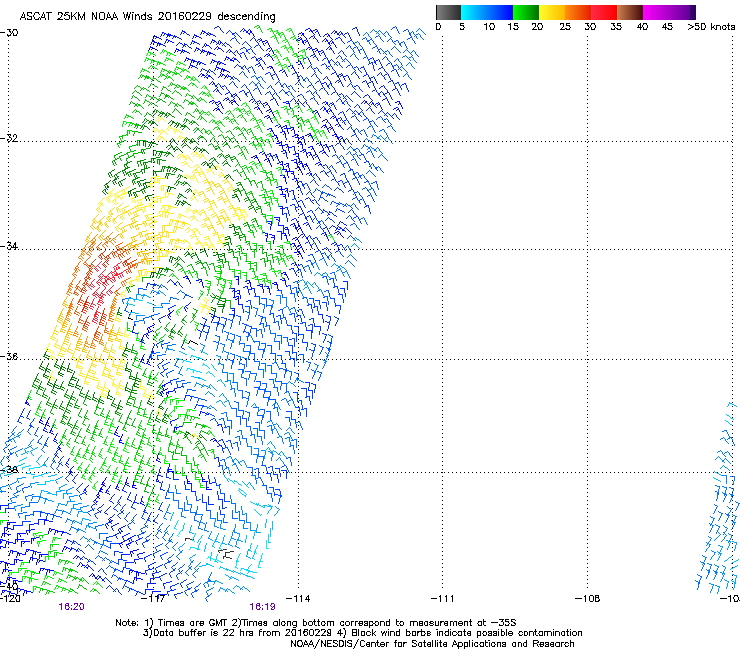Click the note line starting "Note: 1) Times are GMT"
Image resolution: width=740 pixels, height=650 pixels.
(x=316, y=623)
